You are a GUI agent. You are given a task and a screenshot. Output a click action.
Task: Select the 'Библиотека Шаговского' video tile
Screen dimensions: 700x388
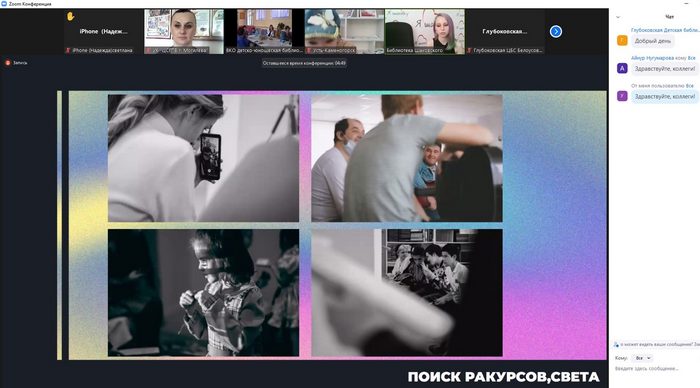pos(425,32)
